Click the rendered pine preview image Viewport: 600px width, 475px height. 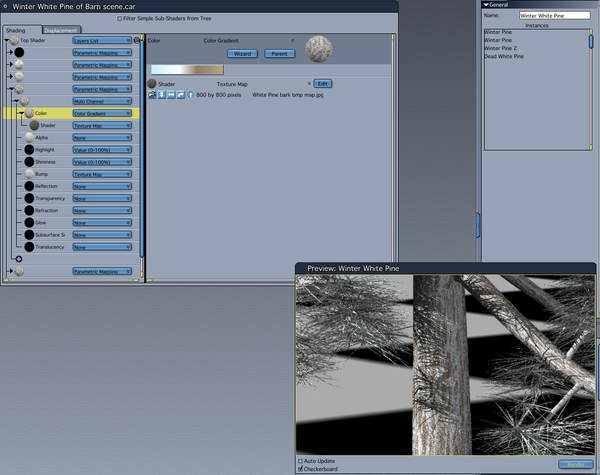(x=445, y=365)
